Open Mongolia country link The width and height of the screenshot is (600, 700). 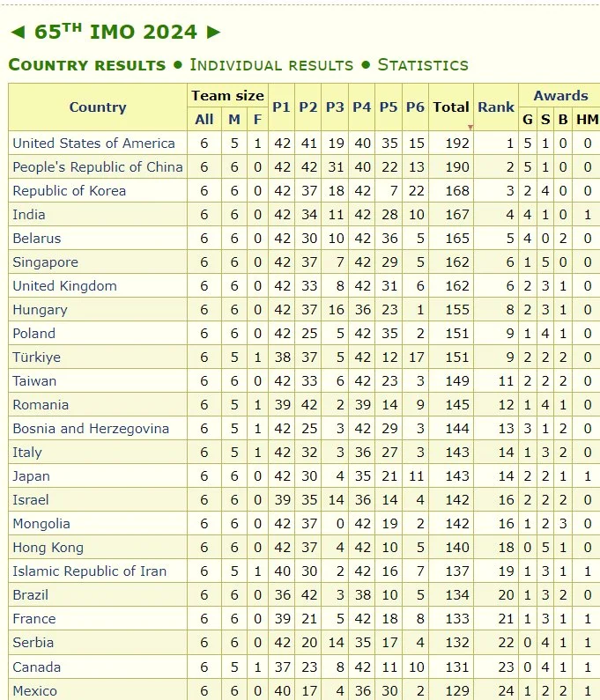tap(41, 524)
